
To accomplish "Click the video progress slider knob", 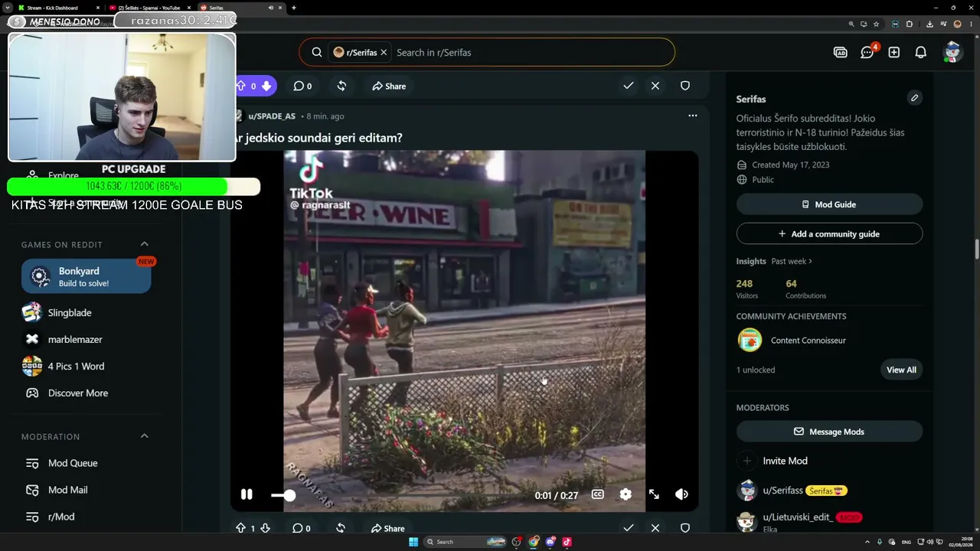I will [289, 495].
